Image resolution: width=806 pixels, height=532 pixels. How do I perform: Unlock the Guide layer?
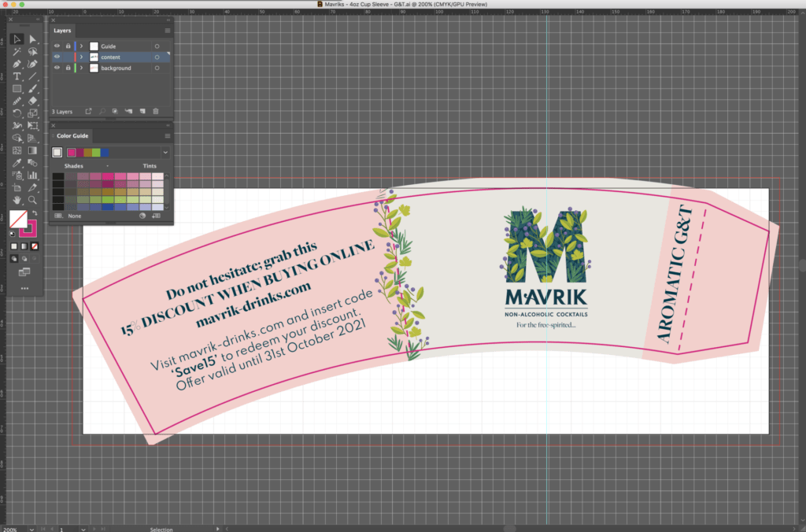click(68, 46)
